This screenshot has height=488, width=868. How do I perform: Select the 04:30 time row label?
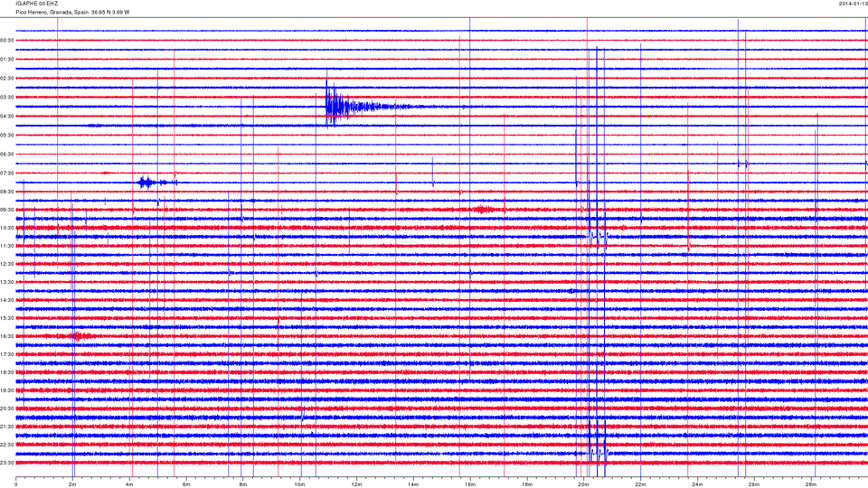pos(7,117)
